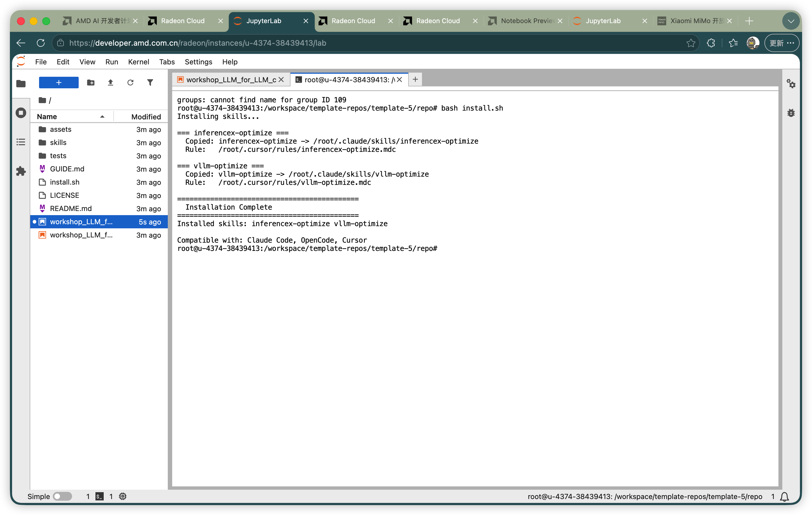The image size is (812, 515).
Task: Open the Extension Manager puzzle icon
Action: pos(21,171)
